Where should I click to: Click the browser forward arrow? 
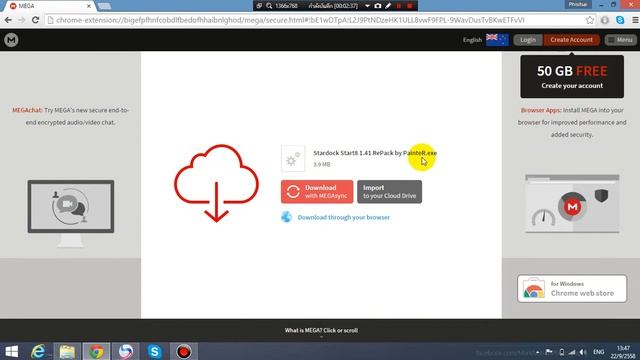(x=22, y=20)
